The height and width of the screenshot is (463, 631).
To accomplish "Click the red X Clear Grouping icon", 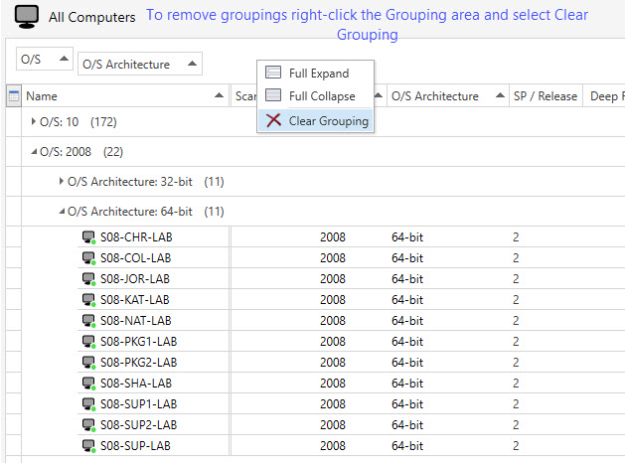I will click(274, 120).
